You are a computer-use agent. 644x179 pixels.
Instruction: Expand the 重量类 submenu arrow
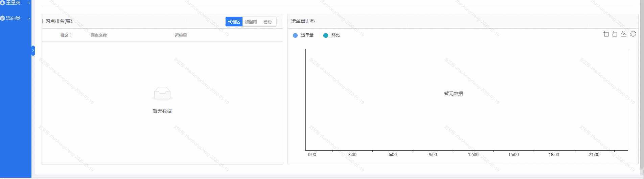pyautogui.click(x=29, y=3)
